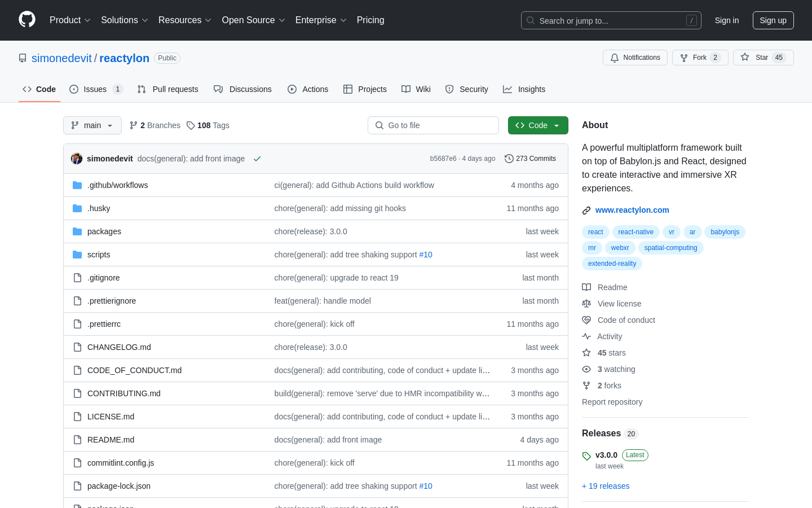Viewport: 812px width, 508px height.
Task: Click the Go to file search field
Action: point(433,125)
